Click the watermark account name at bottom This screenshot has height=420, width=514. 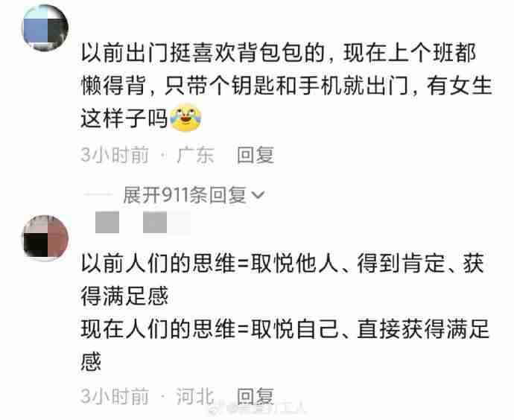tap(267, 409)
